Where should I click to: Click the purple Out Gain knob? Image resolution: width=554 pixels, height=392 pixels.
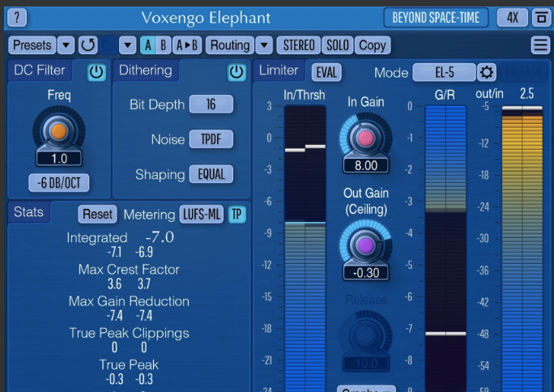coord(365,245)
